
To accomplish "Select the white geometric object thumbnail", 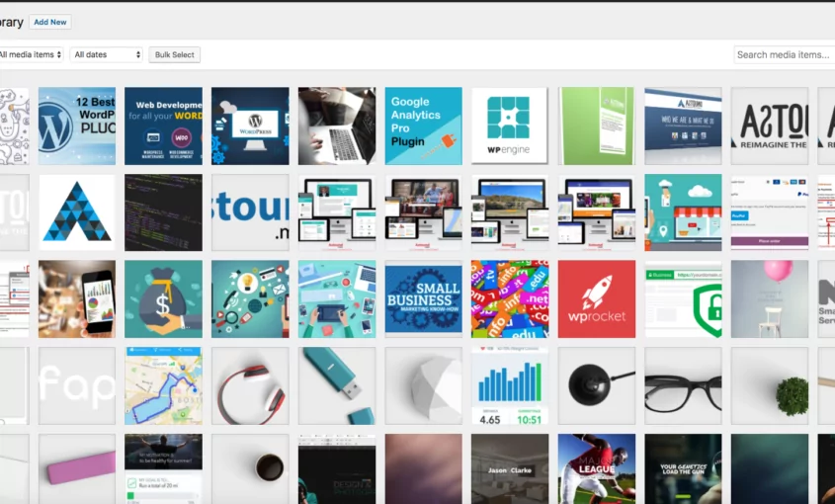I will pyautogui.click(x=424, y=385).
